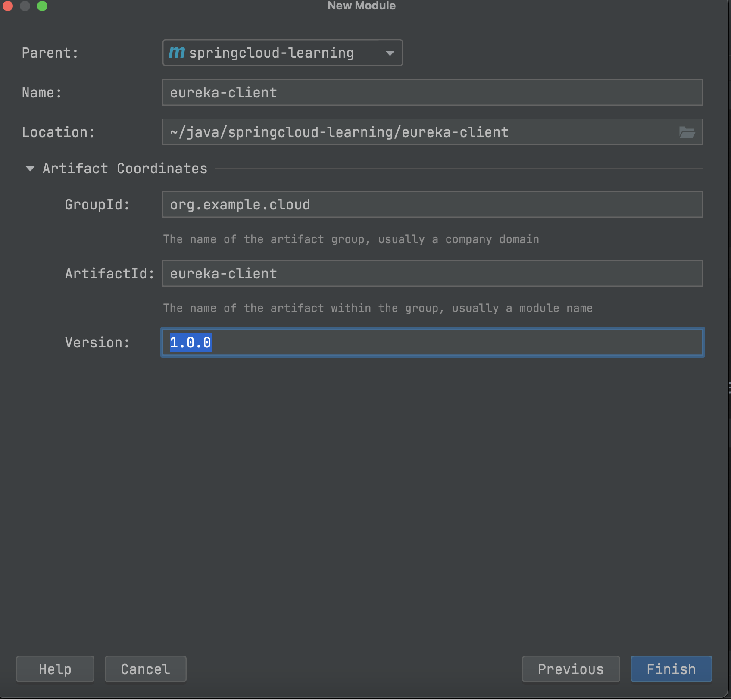
Task: Click the gray minimize window button
Action: (x=25, y=6)
